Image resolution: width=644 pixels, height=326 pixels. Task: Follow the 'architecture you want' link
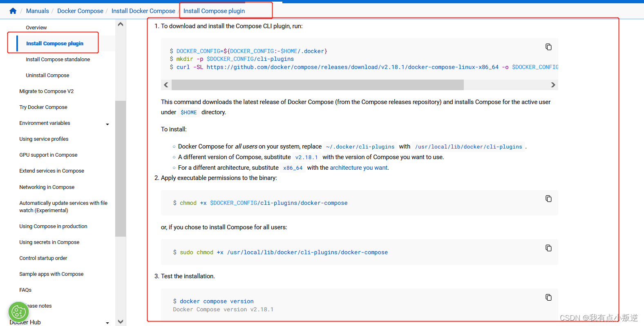(359, 168)
